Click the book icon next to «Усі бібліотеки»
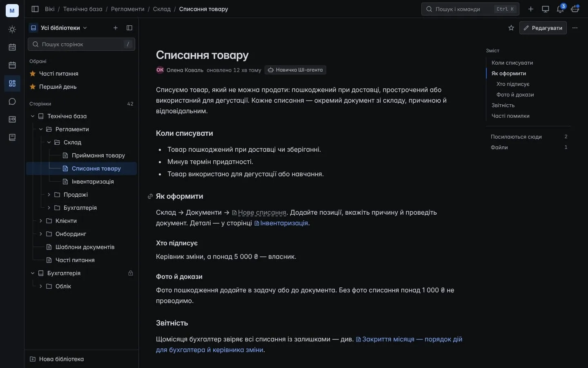 tap(33, 28)
